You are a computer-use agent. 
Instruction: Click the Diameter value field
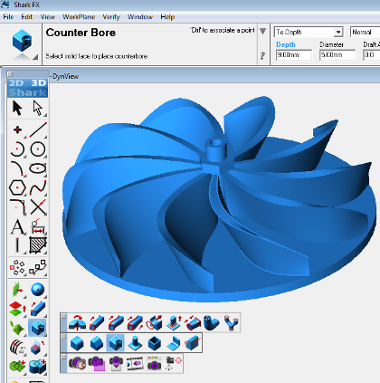[x=337, y=55]
